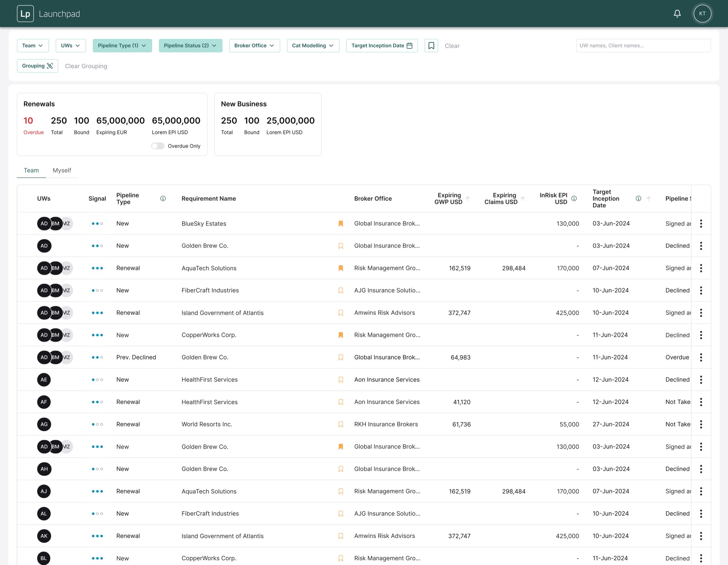Viewport: 728px width, 565px height.
Task: Open the row actions for the Prev. Declined Golden Brew Co. row
Action: (x=701, y=357)
